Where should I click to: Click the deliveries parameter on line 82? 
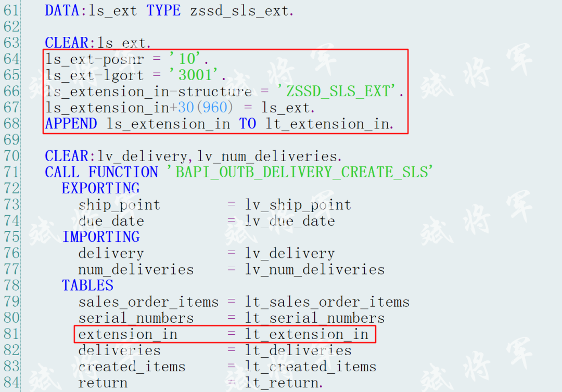pyautogui.click(x=119, y=350)
